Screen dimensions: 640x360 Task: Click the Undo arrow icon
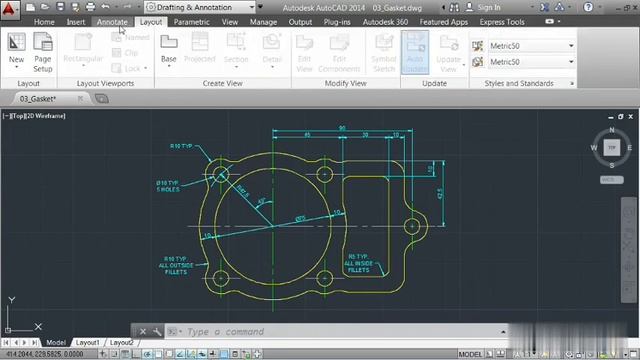coord(106,7)
